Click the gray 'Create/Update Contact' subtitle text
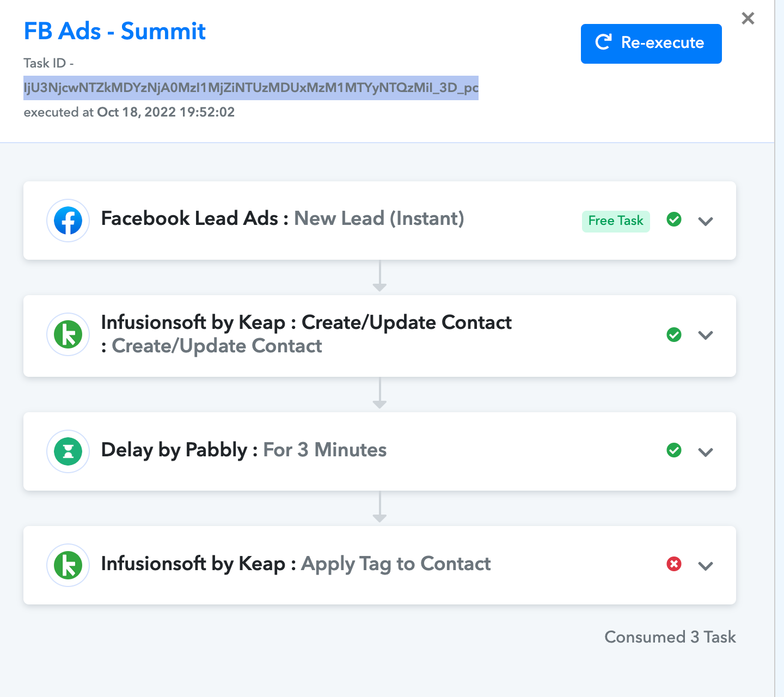784x697 pixels. pos(217,346)
